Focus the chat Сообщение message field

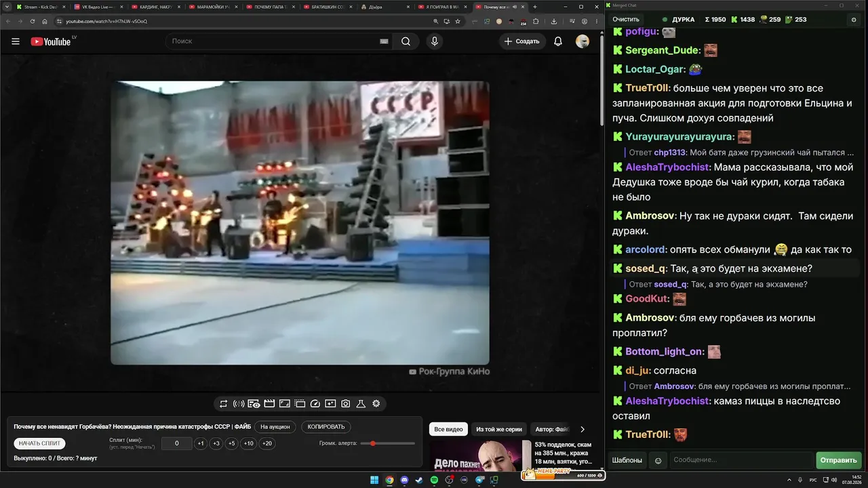741,460
